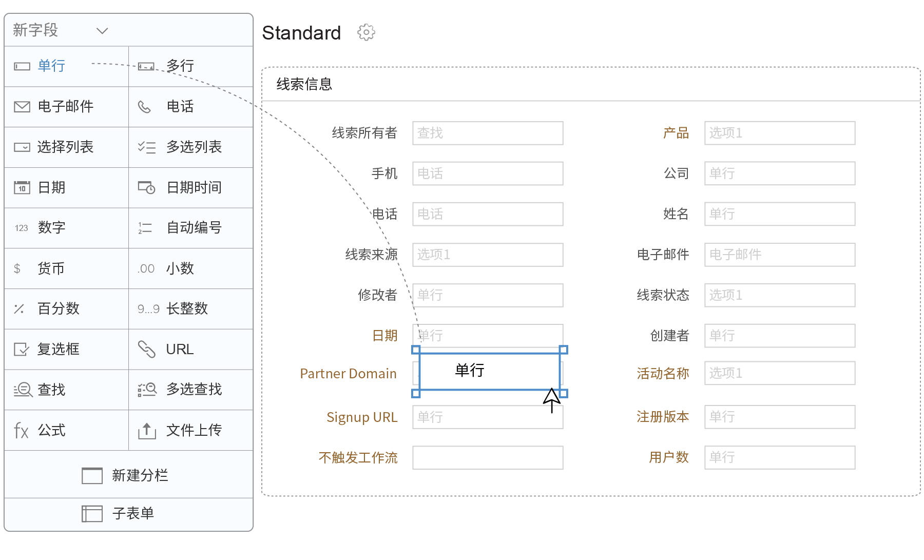Click the Signup URL input field
This screenshot has width=924, height=560.
click(x=487, y=417)
